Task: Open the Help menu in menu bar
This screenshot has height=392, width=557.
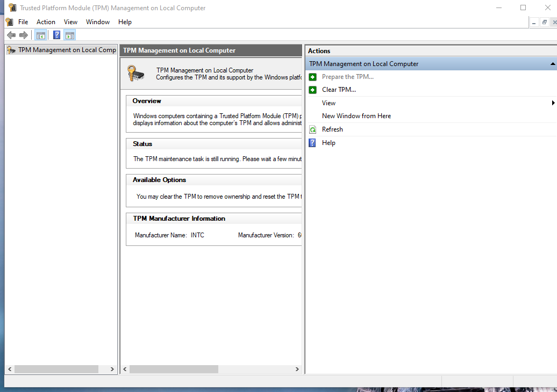Action: click(125, 22)
